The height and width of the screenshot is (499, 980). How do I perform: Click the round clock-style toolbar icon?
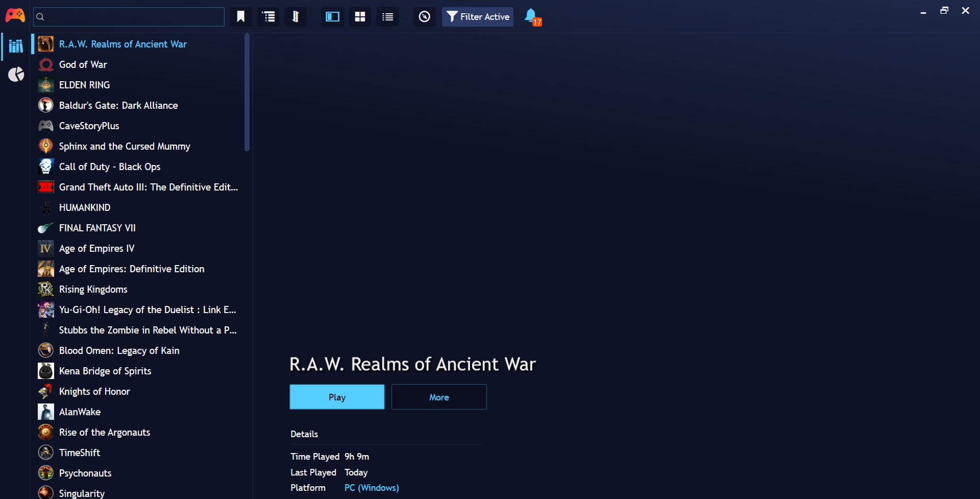tap(424, 17)
